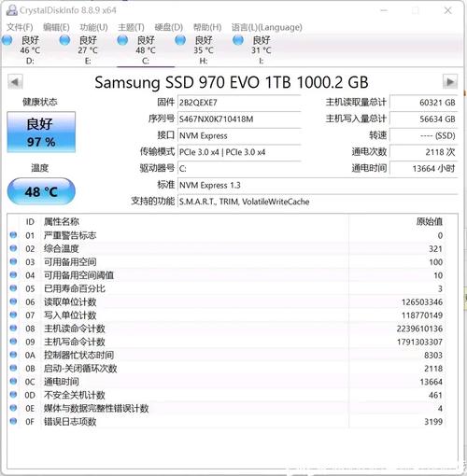
Task: Click raw value 1791303307
Action: [419, 343]
